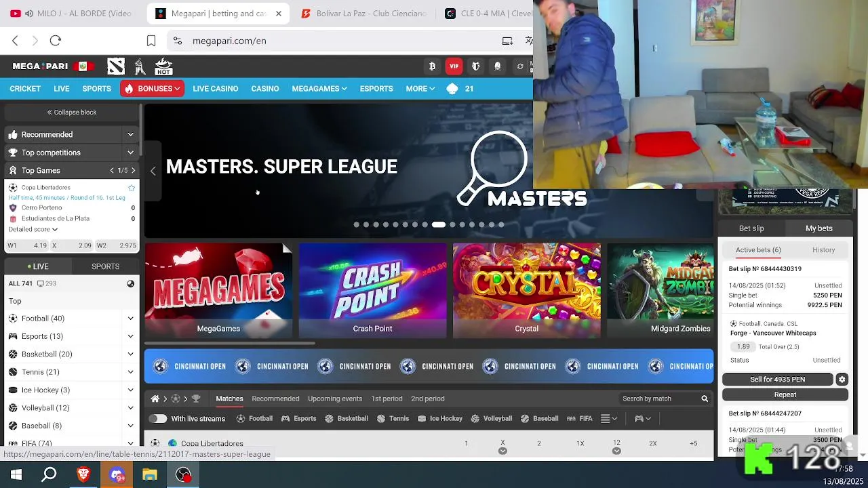
Task: Click the shield icon beside the VIP badge
Action: click(476, 66)
